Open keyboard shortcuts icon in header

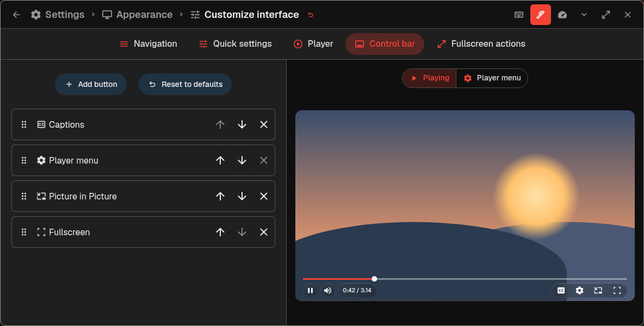(x=519, y=15)
